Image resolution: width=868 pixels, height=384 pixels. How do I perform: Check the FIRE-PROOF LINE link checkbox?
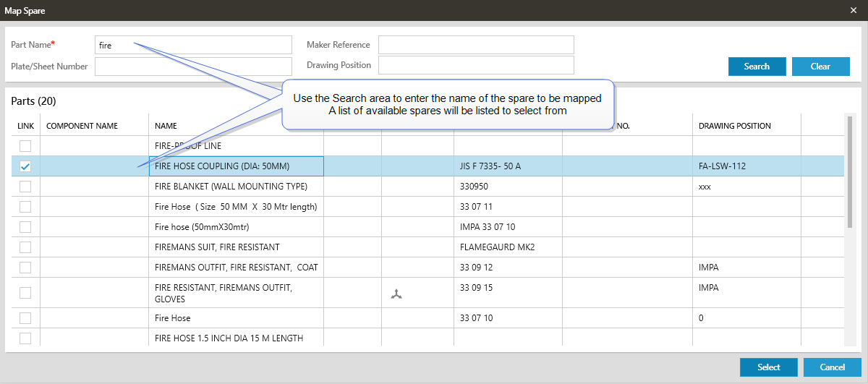point(25,146)
